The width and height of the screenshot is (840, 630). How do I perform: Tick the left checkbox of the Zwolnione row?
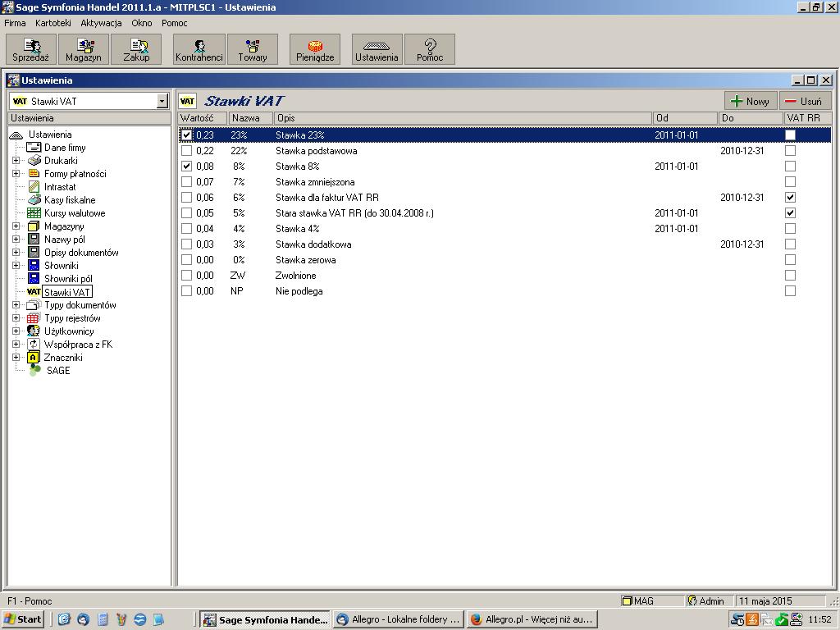[x=186, y=276]
